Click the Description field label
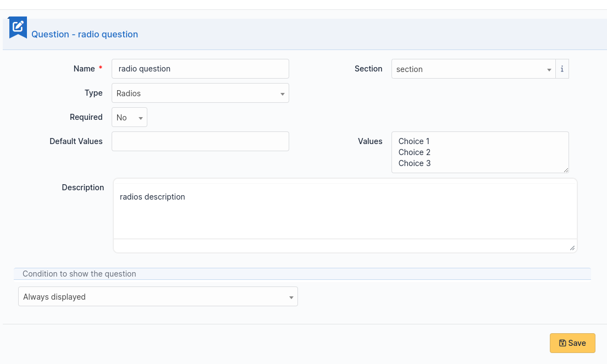The image size is (607, 364). [82, 187]
